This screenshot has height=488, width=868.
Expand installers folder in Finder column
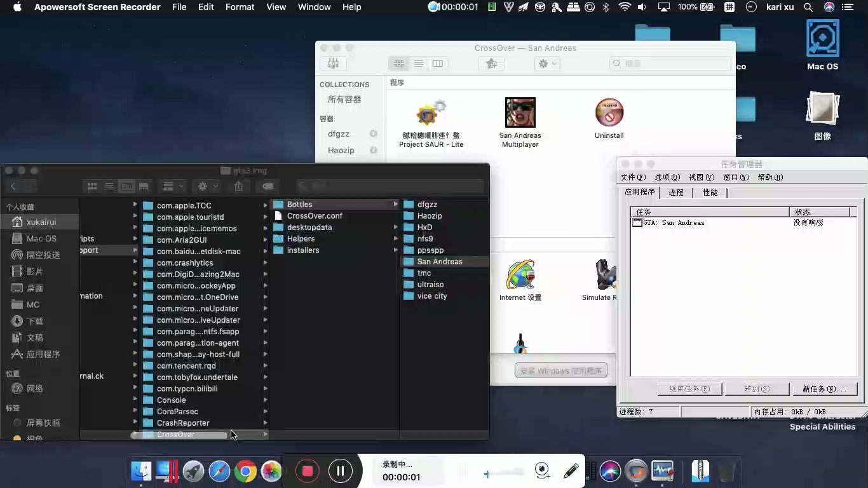click(x=395, y=250)
